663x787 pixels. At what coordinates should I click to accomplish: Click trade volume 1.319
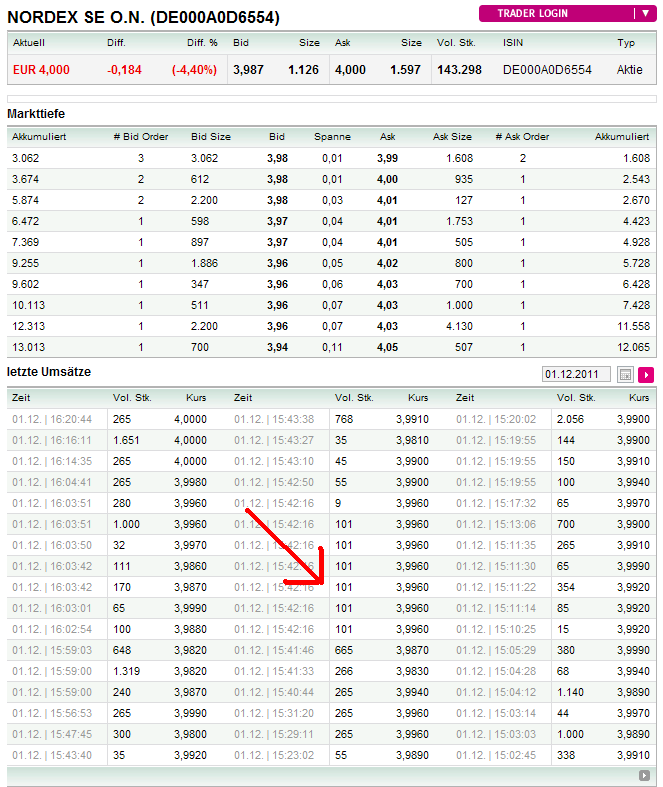coord(126,671)
